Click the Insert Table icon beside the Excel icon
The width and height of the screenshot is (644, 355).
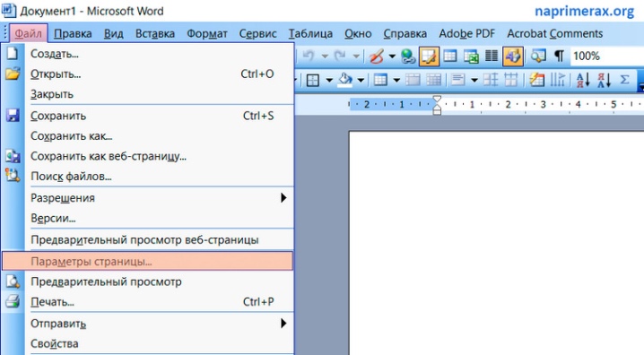450,56
